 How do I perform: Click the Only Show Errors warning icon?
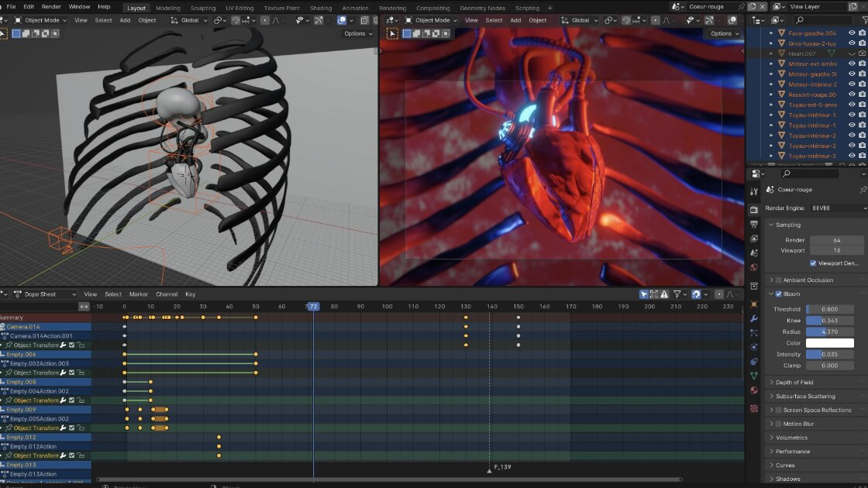[664, 294]
